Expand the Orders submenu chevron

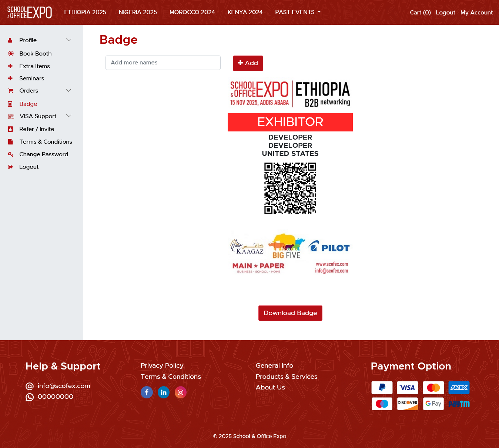point(68,90)
